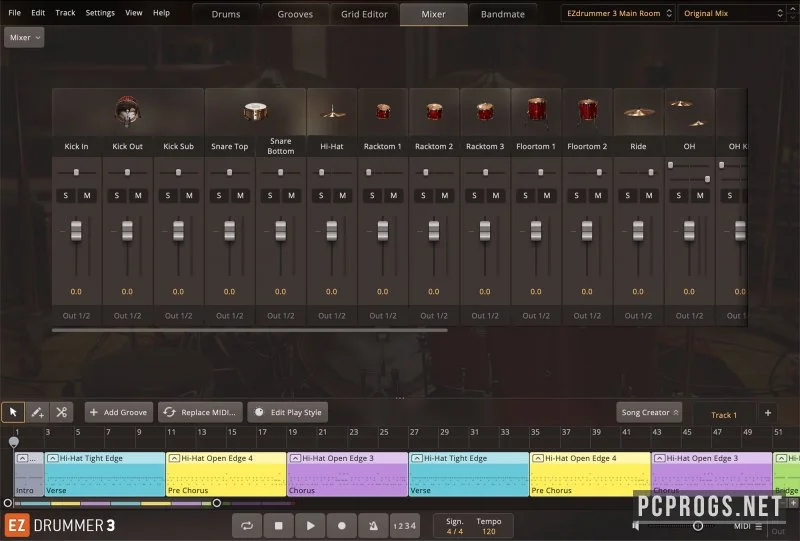Viewport: 800px width, 541px height.
Task: Click the Racktom 1 drum image
Action: click(383, 111)
